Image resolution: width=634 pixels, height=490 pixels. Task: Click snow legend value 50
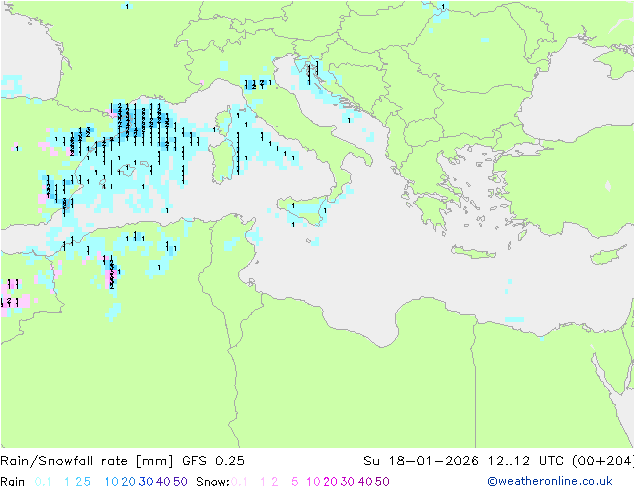382,482
